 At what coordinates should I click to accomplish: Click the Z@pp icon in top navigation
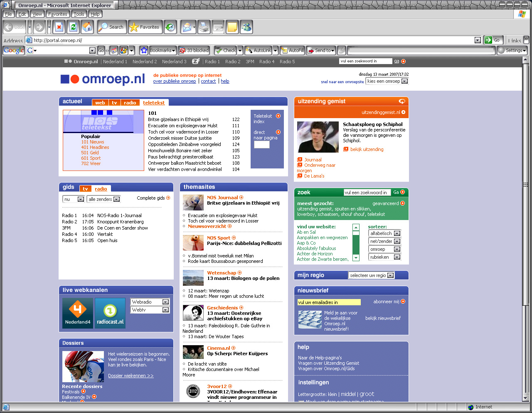click(196, 61)
